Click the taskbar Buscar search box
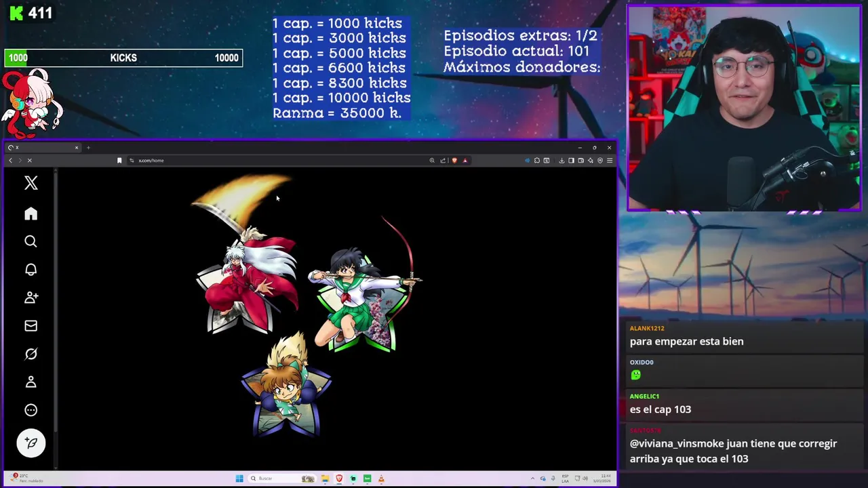This screenshot has width=868, height=488. coord(282,479)
